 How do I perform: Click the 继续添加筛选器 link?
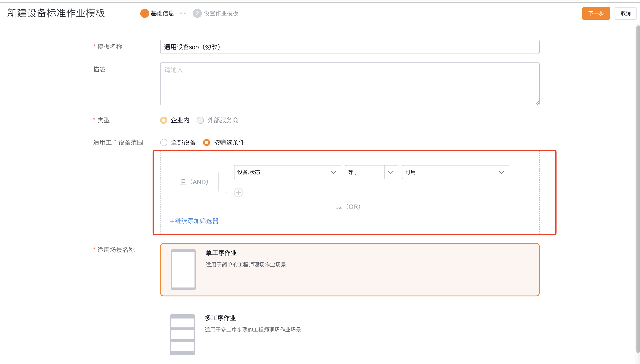tap(194, 221)
